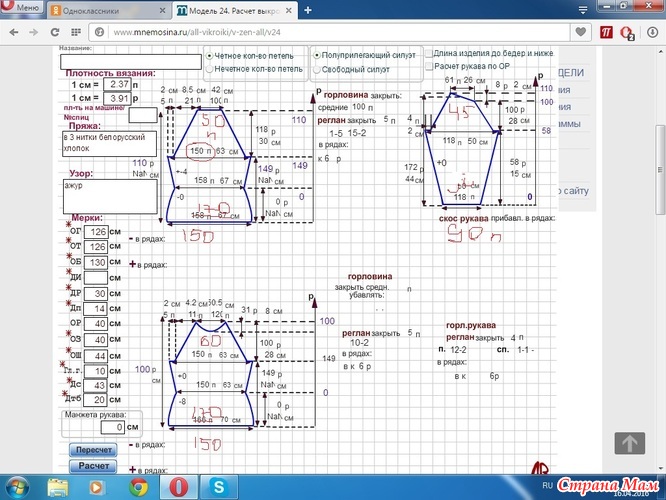Click the scroll-to-top arrow button
The width and height of the screenshot is (666, 500).
pos(628,443)
